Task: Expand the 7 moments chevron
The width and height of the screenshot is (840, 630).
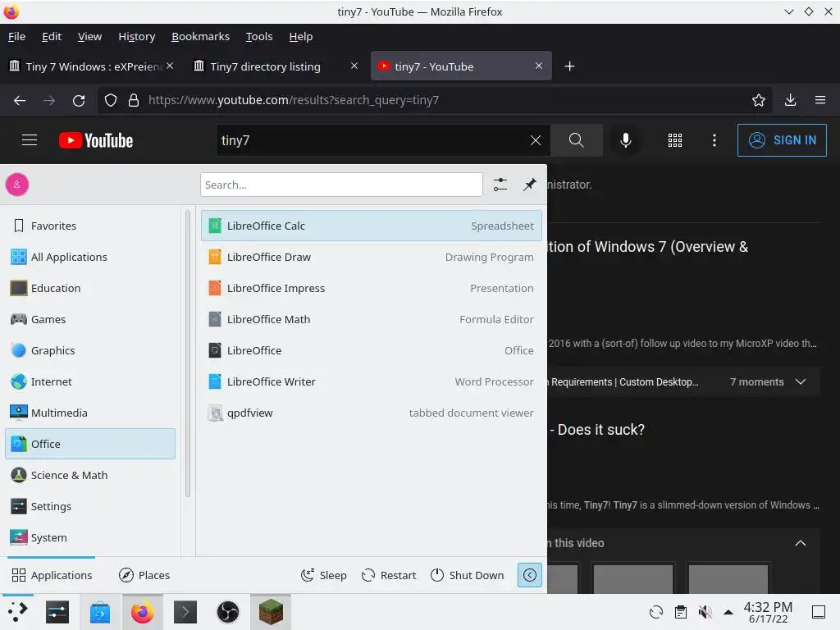Action: click(801, 381)
